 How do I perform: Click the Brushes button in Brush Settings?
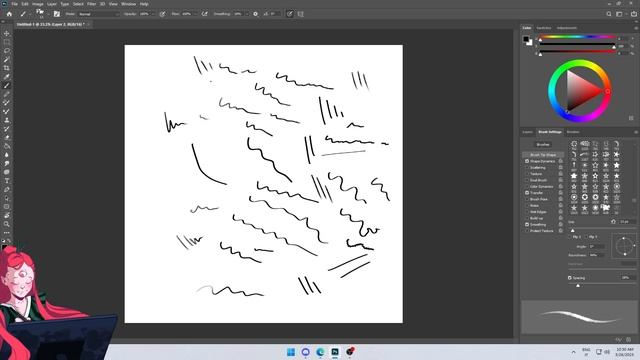[x=543, y=144]
